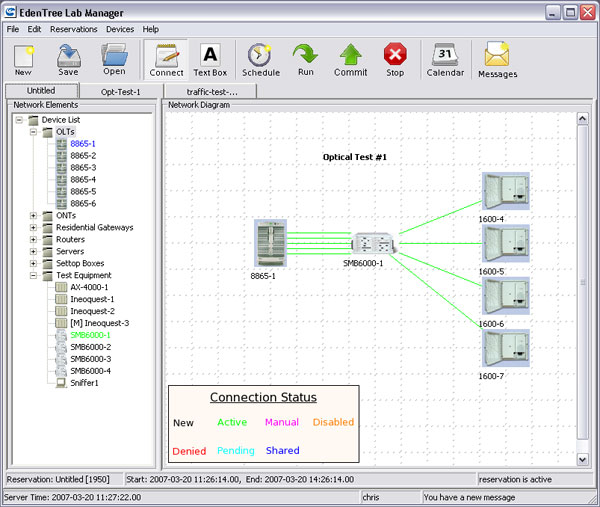Screen dimensions: 600x507
Task: Expand the ONTs folder
Action: pos(34,216)
